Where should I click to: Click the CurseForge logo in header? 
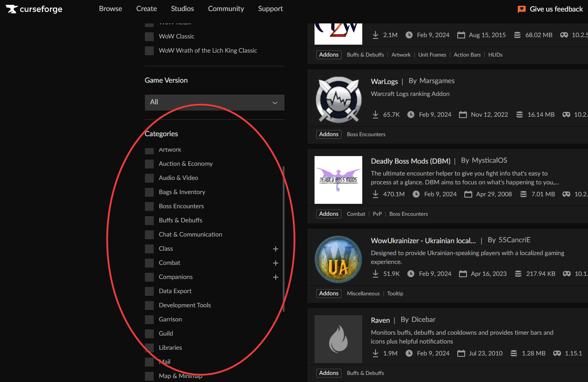(34, 9)
